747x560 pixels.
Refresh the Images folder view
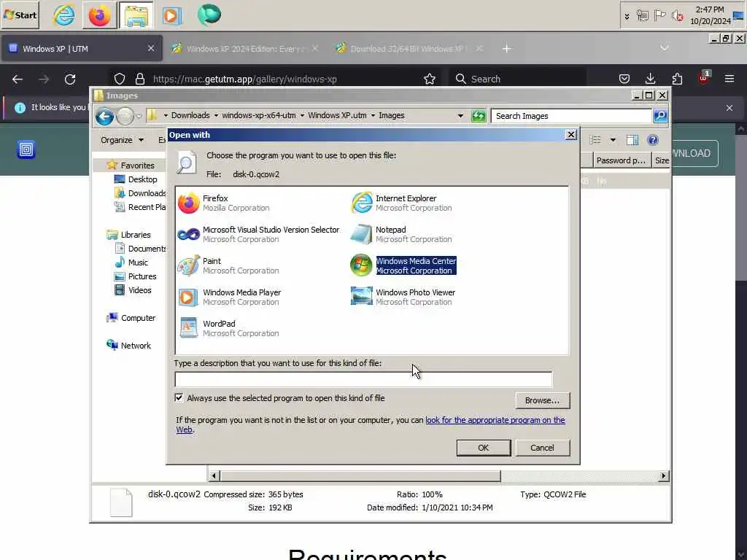(479, 116)
